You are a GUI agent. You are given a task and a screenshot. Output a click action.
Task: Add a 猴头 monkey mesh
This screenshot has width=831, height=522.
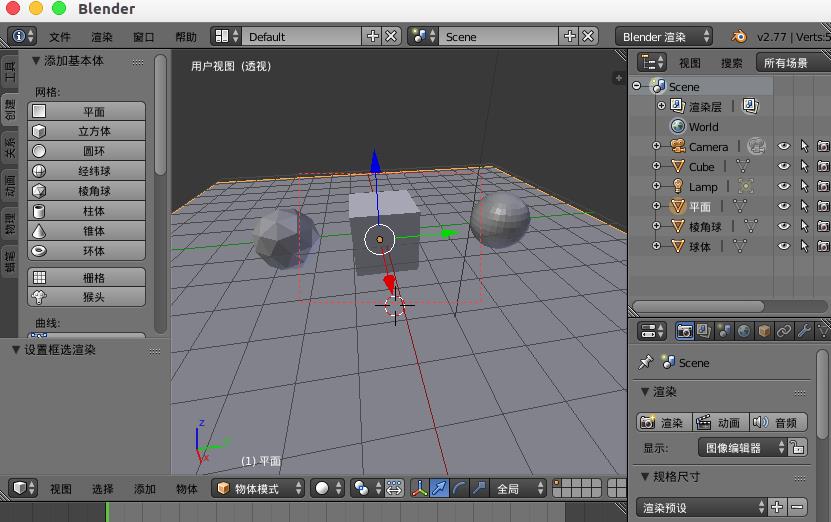point(94,297)
